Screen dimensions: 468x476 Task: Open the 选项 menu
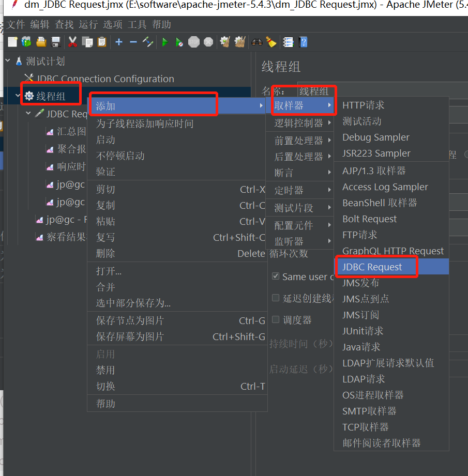113,24
